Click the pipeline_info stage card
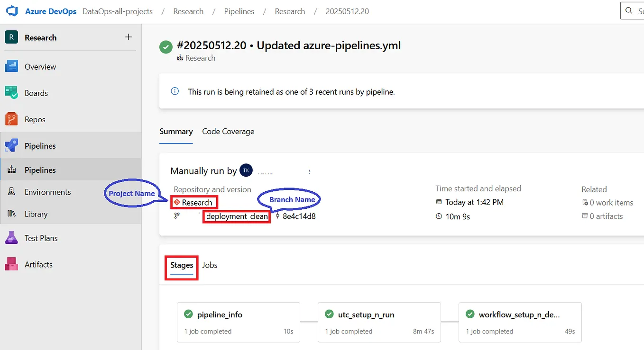Image resolution: width=644 pixels, height=350 pixels. [238, 322]
